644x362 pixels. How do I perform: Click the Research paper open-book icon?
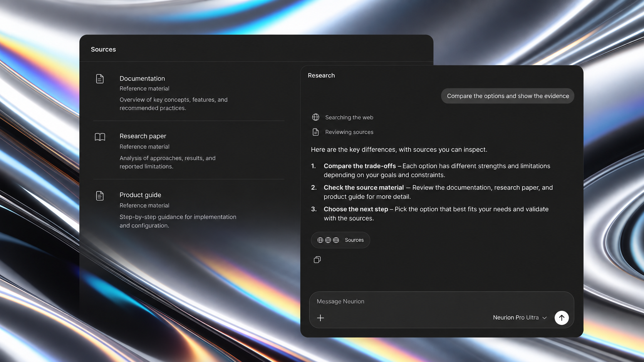[100, 137]
